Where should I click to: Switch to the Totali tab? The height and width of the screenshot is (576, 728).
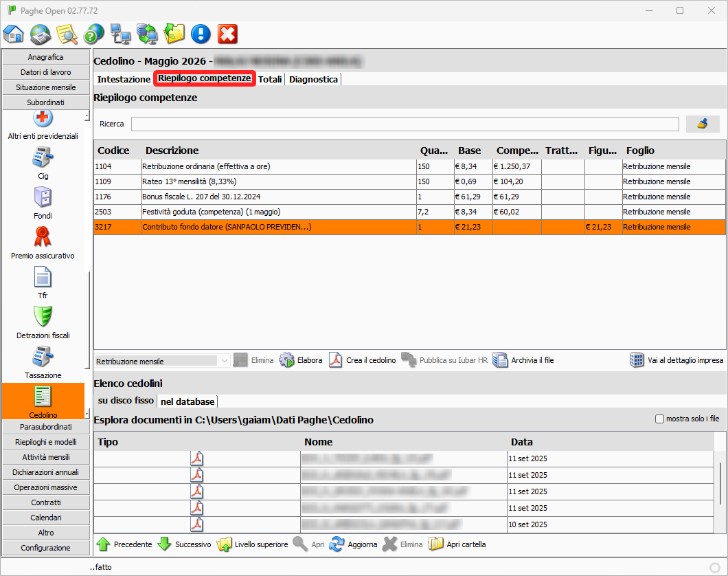(x=270, y=79)
